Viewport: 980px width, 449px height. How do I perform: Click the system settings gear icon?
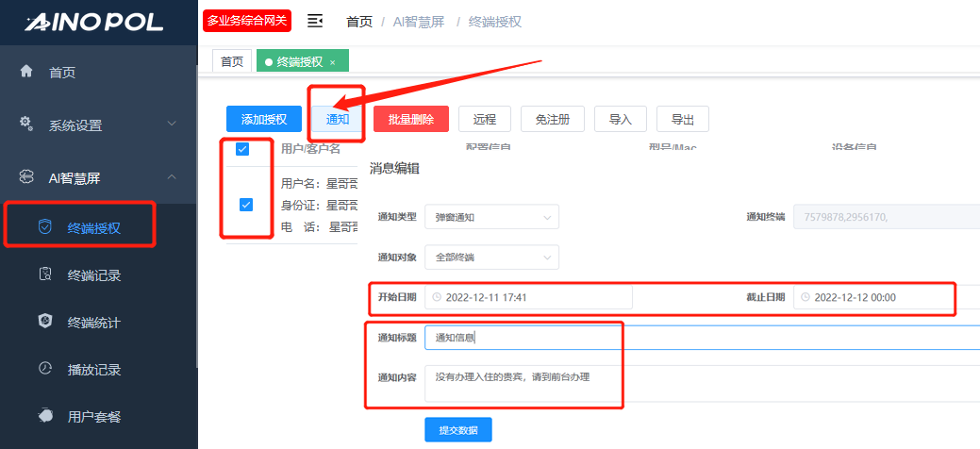tap(26, 124)
